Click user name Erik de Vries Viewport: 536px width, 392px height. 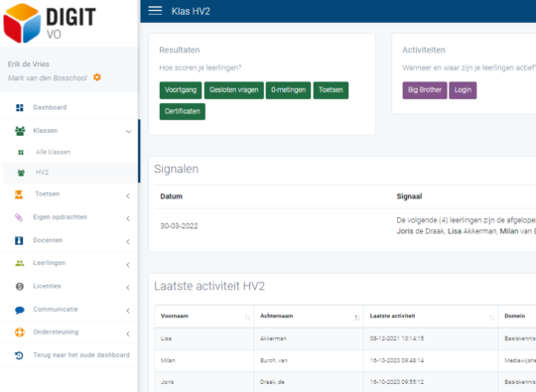pyautogui.click(x=29, y=65)
